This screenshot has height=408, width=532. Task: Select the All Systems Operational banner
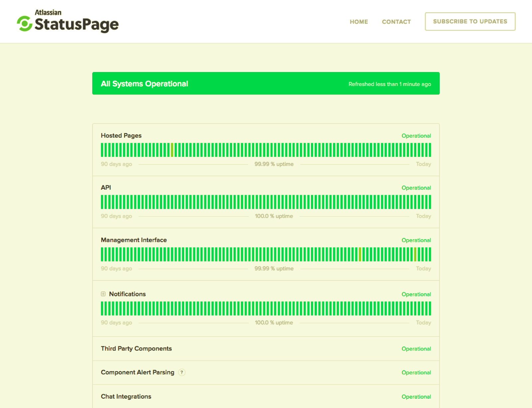266,83
